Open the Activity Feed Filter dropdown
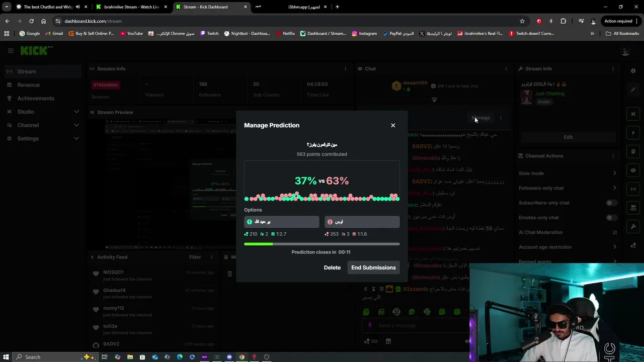Screen dimensions: 644x362 pyautogui.click(x=195, y=257)
